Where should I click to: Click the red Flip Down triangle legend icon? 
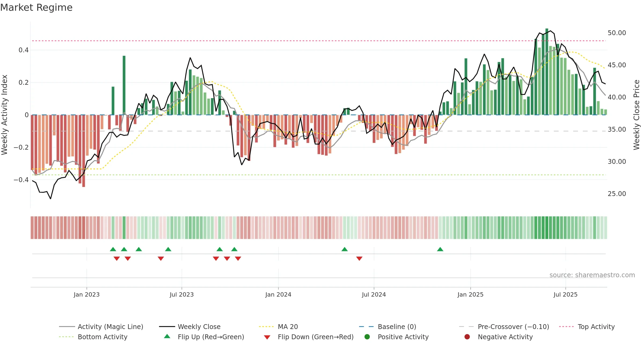(267, 337)
